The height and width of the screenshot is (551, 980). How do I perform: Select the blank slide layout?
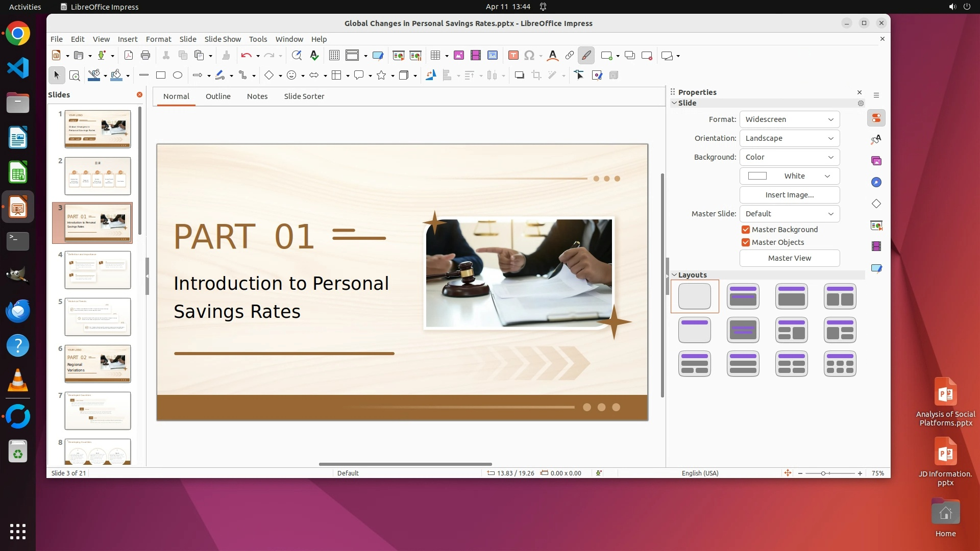[694, 296]
